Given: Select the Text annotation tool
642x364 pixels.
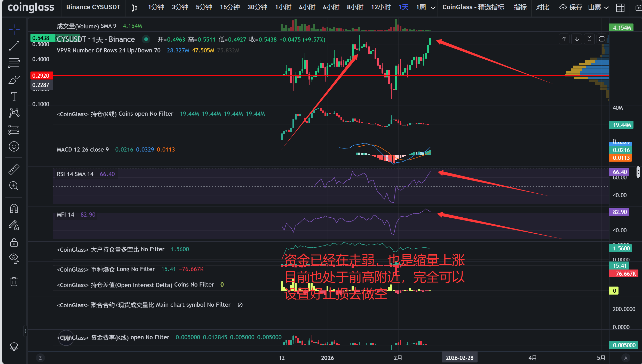Looking at the screenshot, I should point(14,97).
